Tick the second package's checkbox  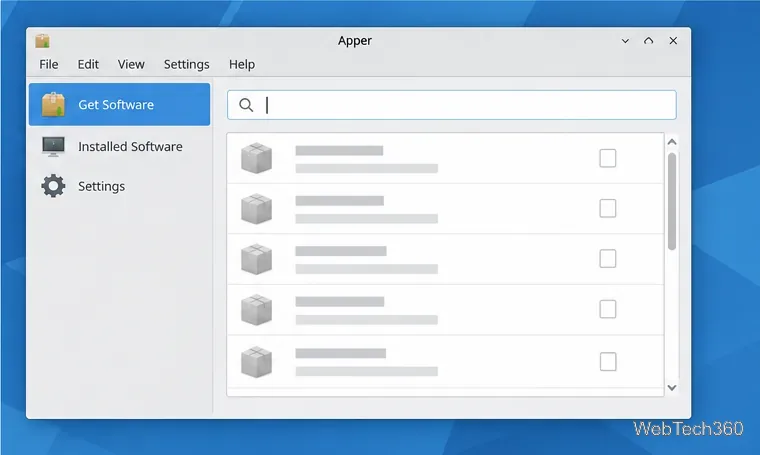[x=608, y=208]
